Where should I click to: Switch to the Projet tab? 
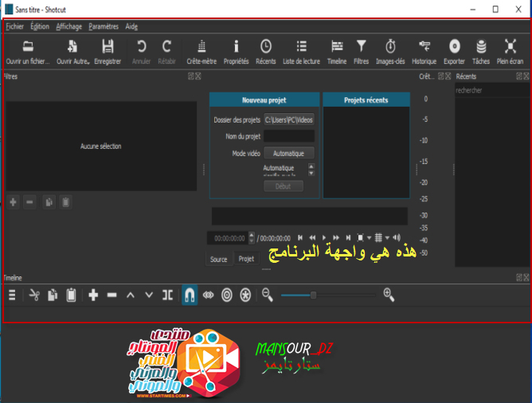(246, 259)
